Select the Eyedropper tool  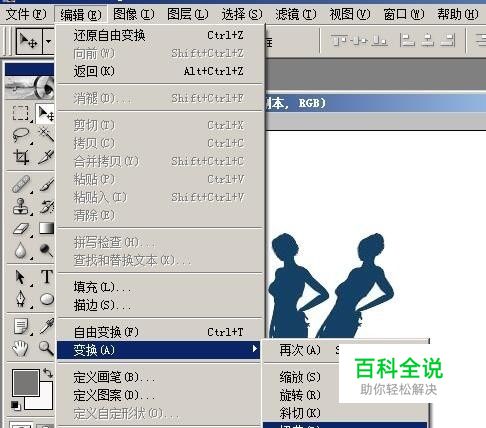[46, 326]
